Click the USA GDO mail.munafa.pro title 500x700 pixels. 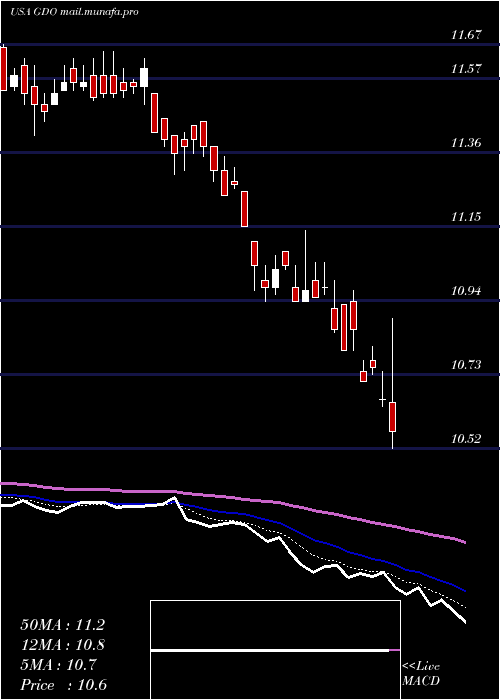point(74,12)
